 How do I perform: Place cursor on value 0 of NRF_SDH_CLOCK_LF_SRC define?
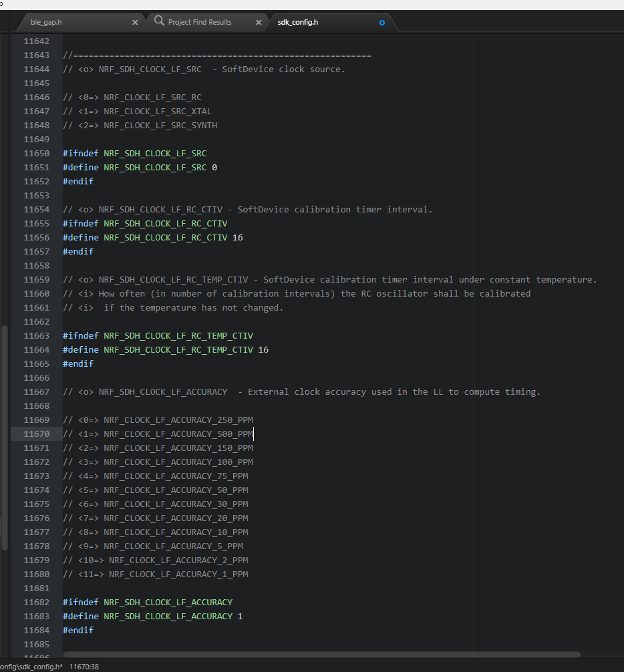(214, 168)
